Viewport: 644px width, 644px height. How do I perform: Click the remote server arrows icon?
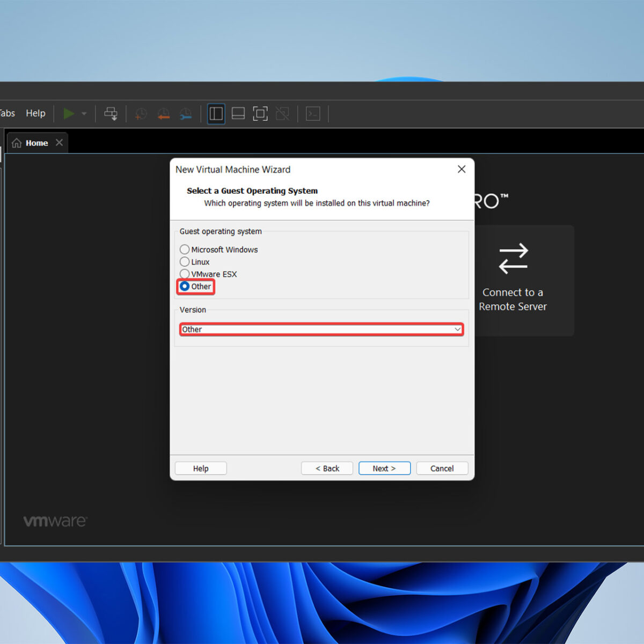(x=514, y=259)
